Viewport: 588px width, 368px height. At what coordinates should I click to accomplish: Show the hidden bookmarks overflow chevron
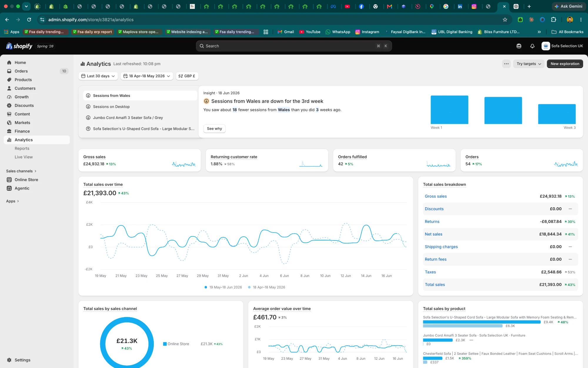pyautogui.click(x=539, y=32)
